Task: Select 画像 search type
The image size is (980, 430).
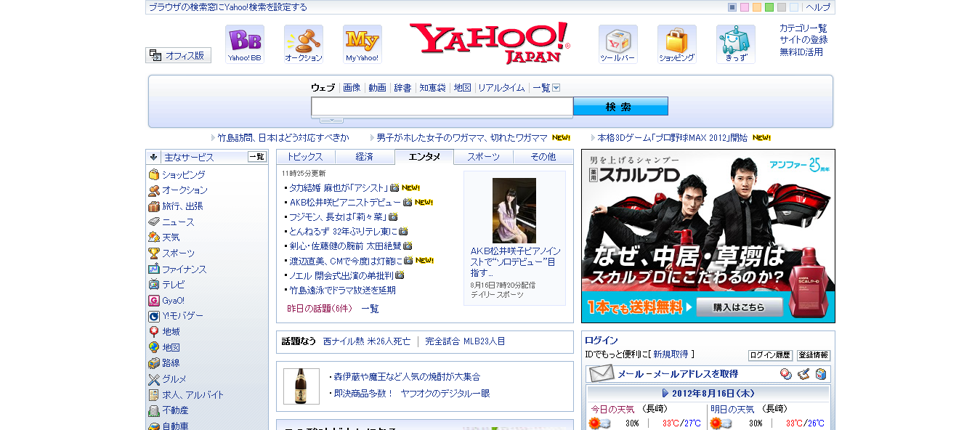Action: pyautogui.click(x=352, y=88)
